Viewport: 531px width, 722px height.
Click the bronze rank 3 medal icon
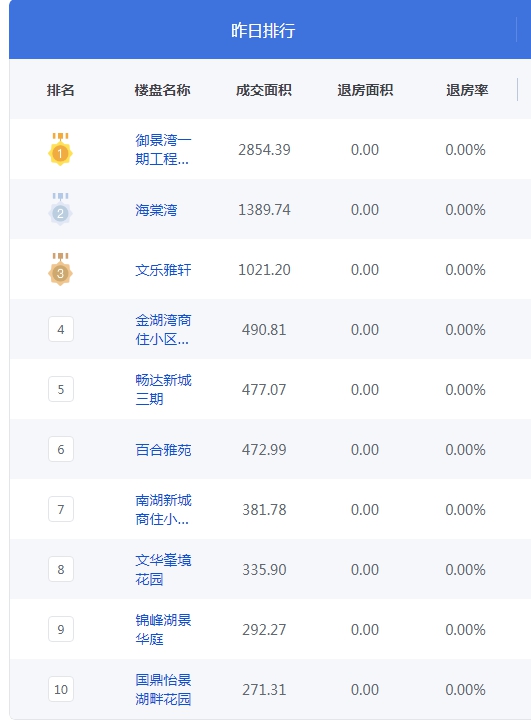coord(60,269)
